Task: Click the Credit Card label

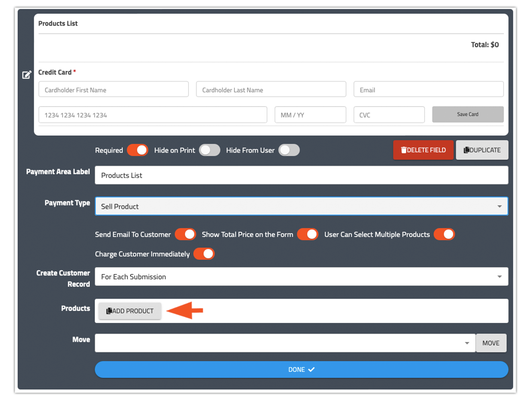Action: click(55, 72)
